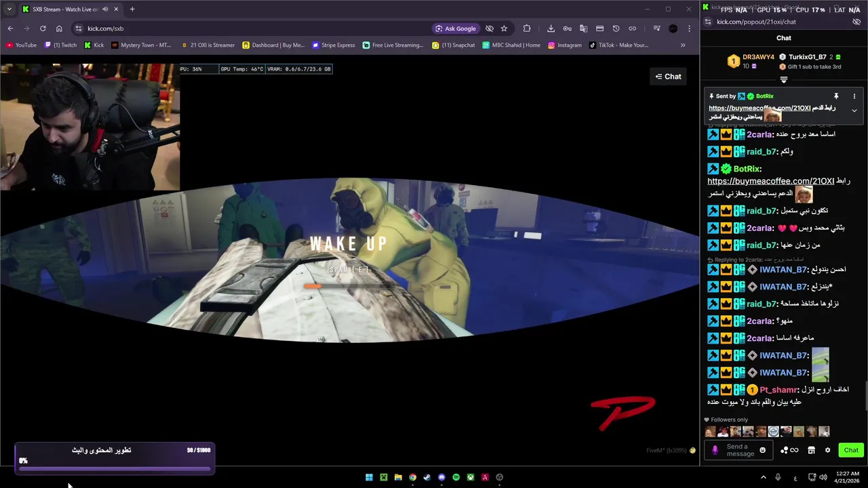Open the Chrome three-dot menu
The image size is (868, 488).
(689, 28)
